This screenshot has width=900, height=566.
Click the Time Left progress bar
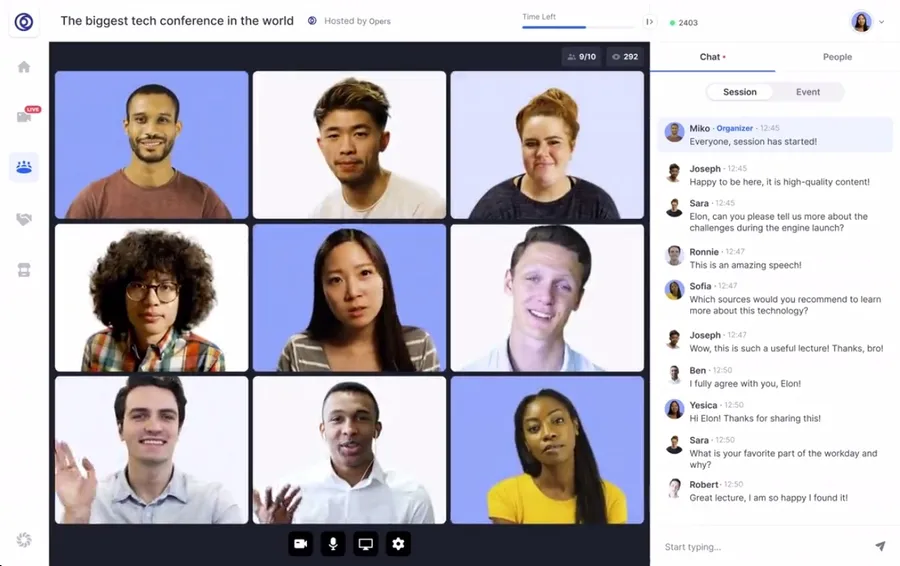pos(578,27)
